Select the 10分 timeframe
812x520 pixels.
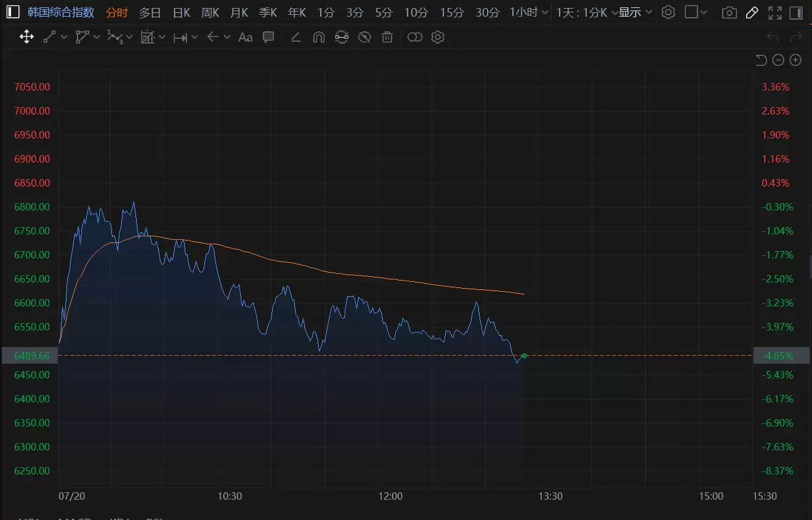coord(416,12)
